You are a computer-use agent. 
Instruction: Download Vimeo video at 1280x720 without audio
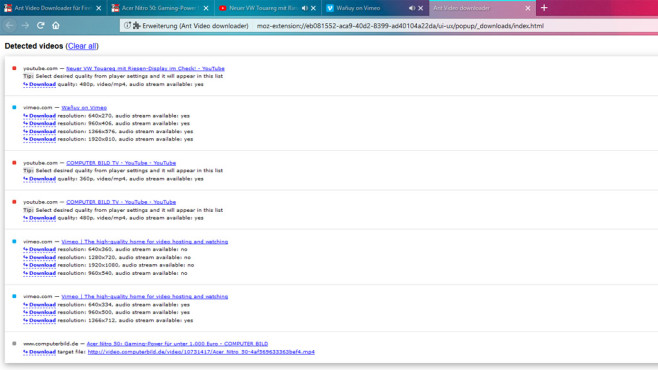(x=39, y=257)
